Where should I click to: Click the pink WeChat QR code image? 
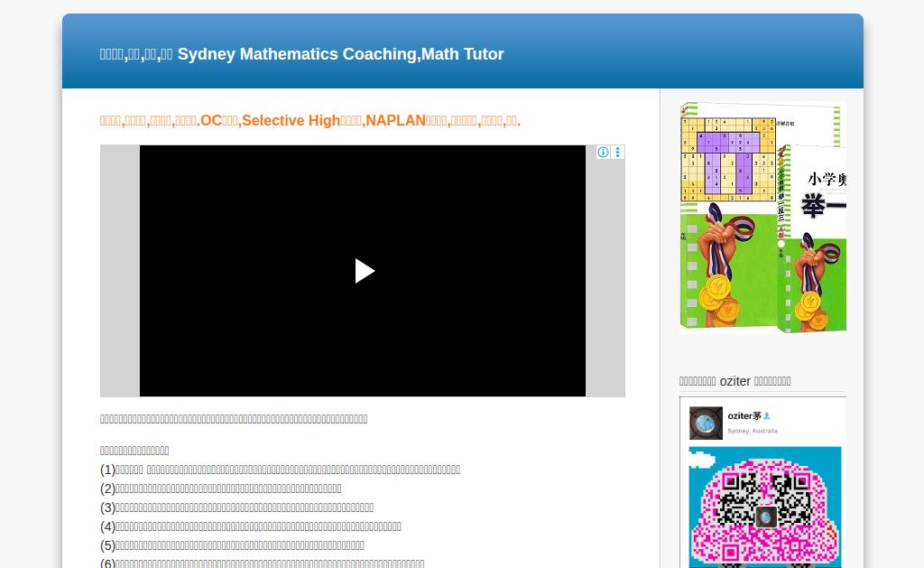tap(765, 507)
